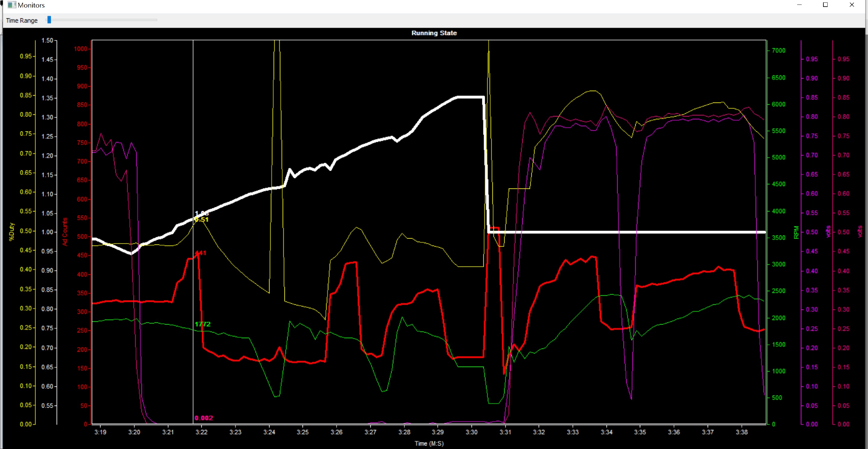This screenshot has width=868, height=449.
Task: Click the 3:24 tick on time axis
Action: tap(269, 432)
